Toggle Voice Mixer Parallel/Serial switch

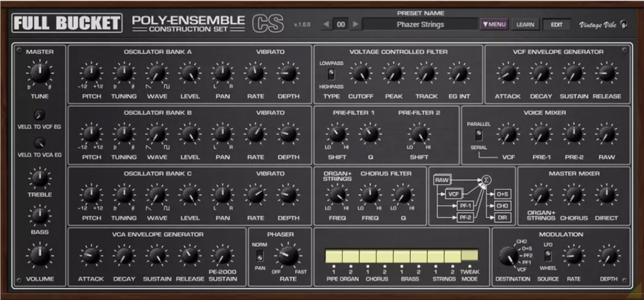[479, 135]
